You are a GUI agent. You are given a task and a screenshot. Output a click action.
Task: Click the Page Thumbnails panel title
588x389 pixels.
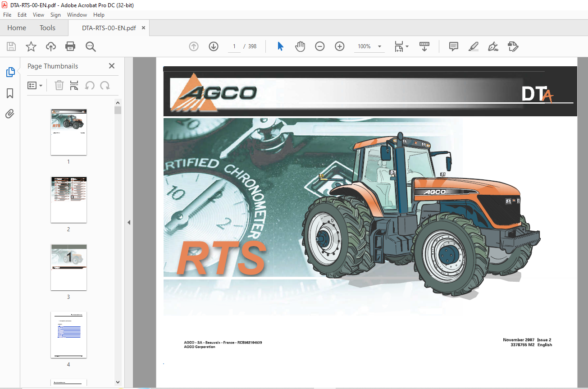coord(53,66)
